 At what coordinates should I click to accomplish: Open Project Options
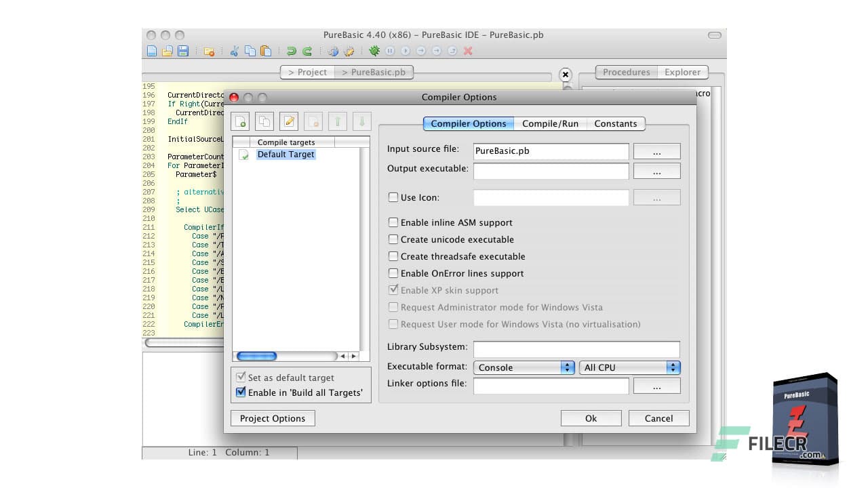pyautogui.click(x=272, y=418)
